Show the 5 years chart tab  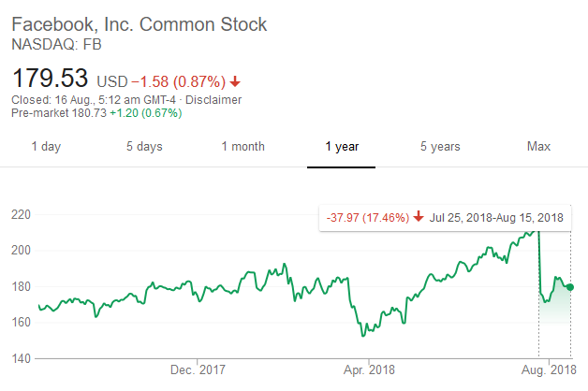439,146
